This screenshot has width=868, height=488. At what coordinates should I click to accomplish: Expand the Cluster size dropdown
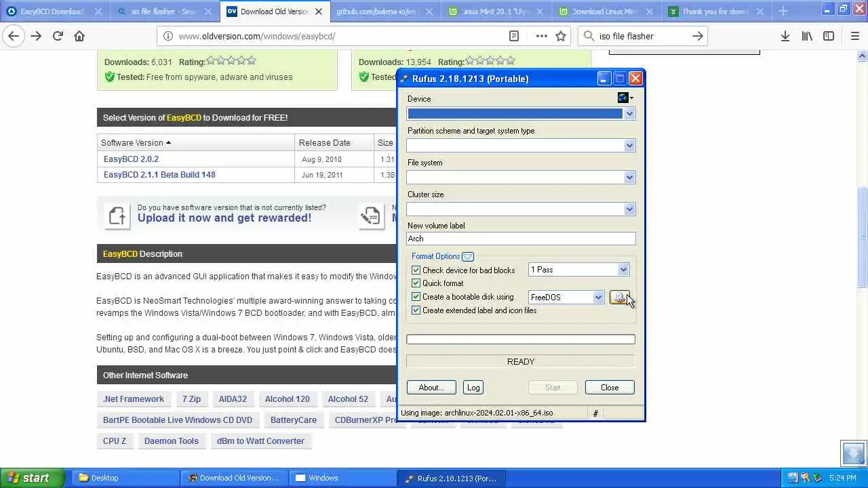click(x=629, y=209)
